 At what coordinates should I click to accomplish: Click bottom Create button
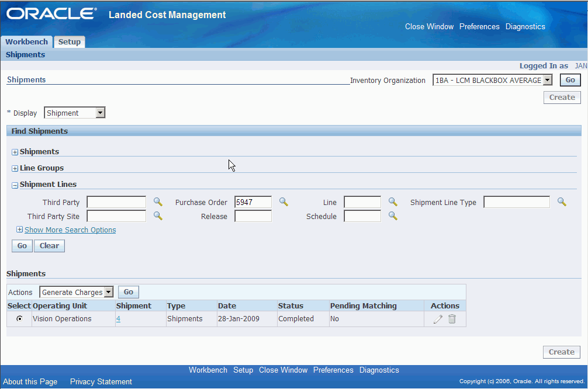point(561,352)
